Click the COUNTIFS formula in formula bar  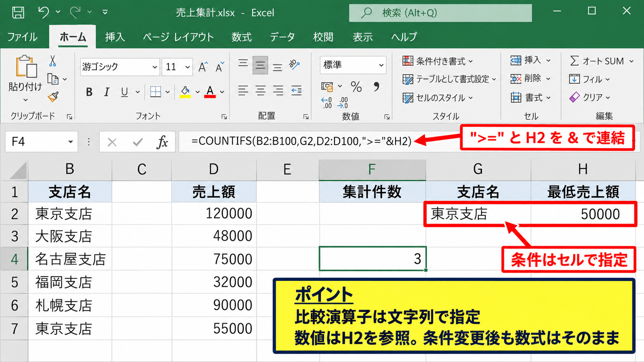click(x=301, y=141)
